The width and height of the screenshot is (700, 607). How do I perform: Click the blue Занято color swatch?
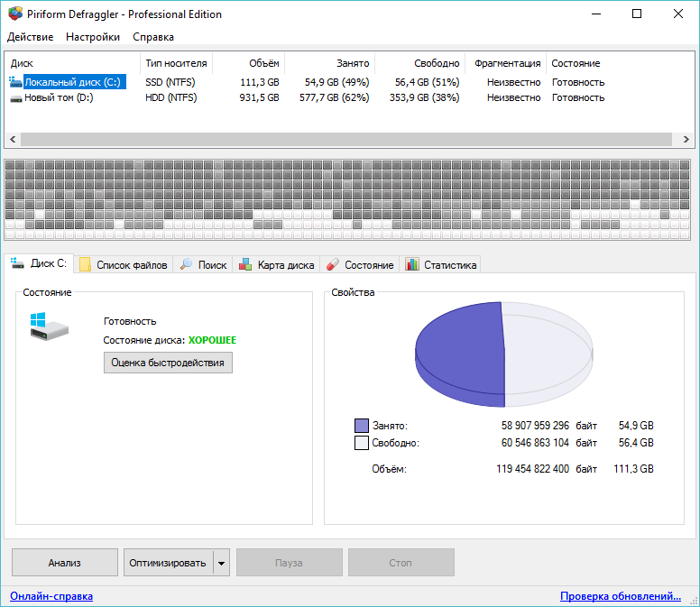coord(362,425)
